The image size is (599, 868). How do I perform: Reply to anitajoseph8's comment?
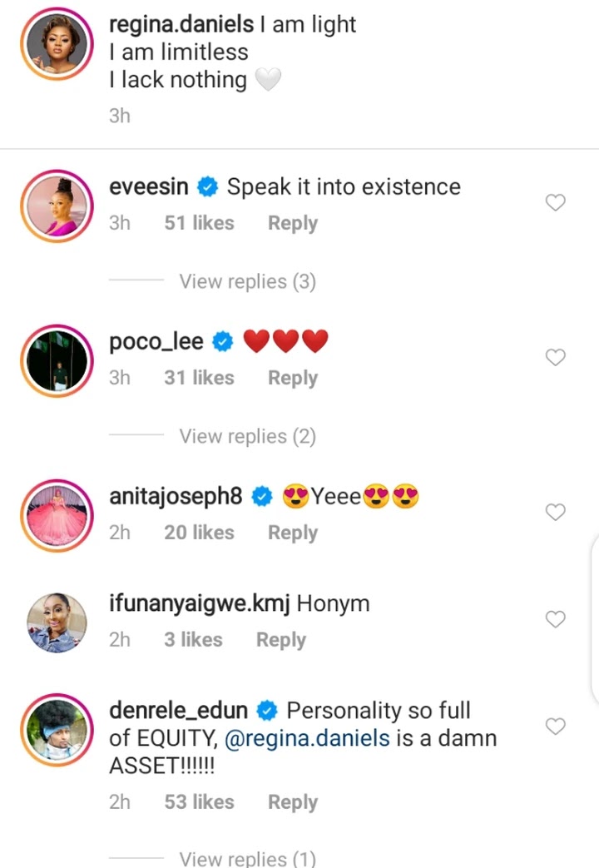(293, 533)
